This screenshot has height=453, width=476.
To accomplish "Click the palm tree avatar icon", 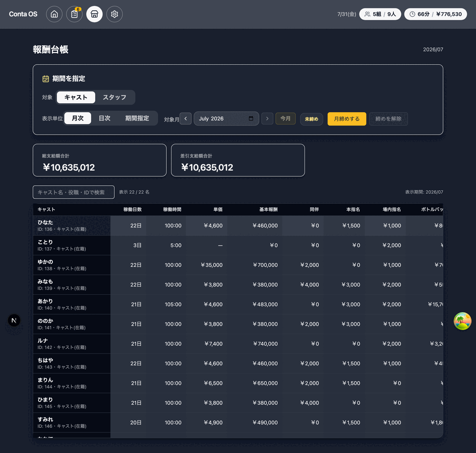I will 463,321.
